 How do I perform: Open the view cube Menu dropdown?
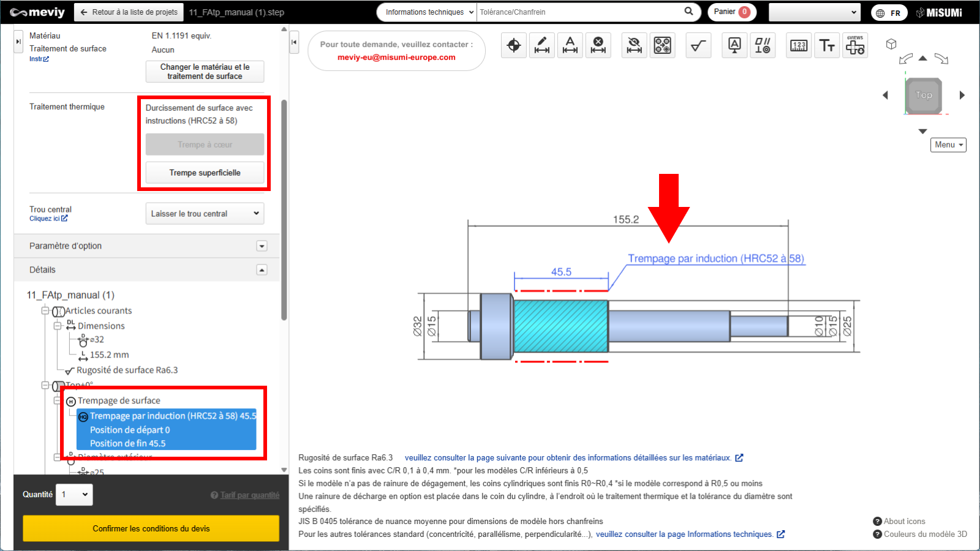point(948,145)
